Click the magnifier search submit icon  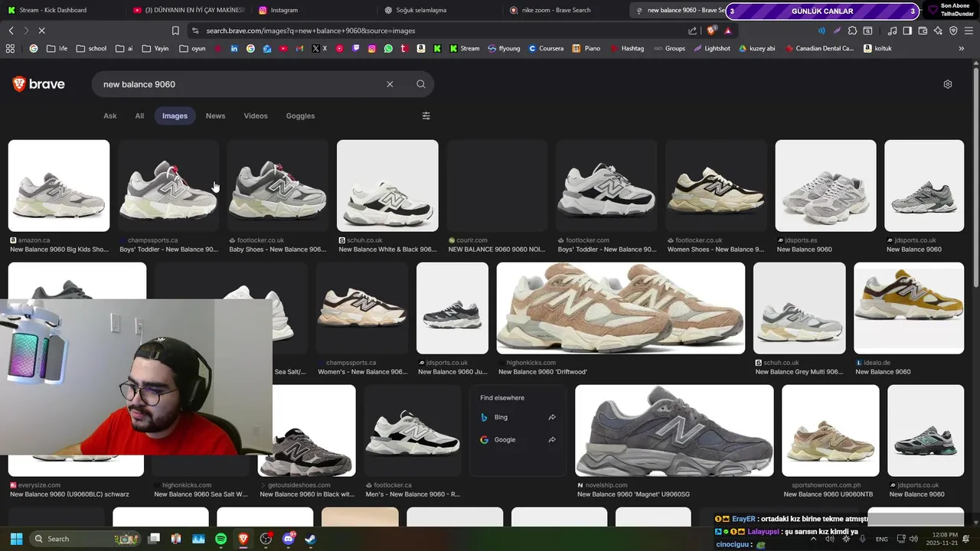420,84
